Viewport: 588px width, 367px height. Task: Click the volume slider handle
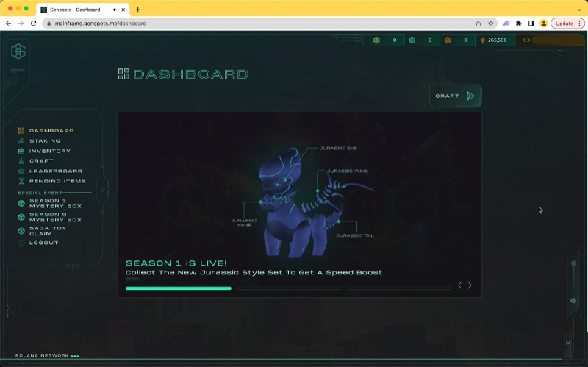[573, 263]
